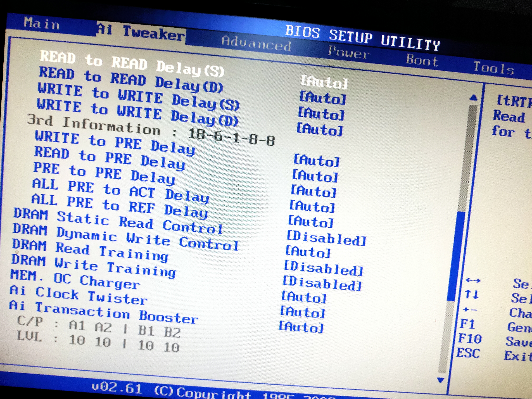Select DRAM Static Read Control setting
The width and height of the screenshot is (532, 399).
[118, 221]
